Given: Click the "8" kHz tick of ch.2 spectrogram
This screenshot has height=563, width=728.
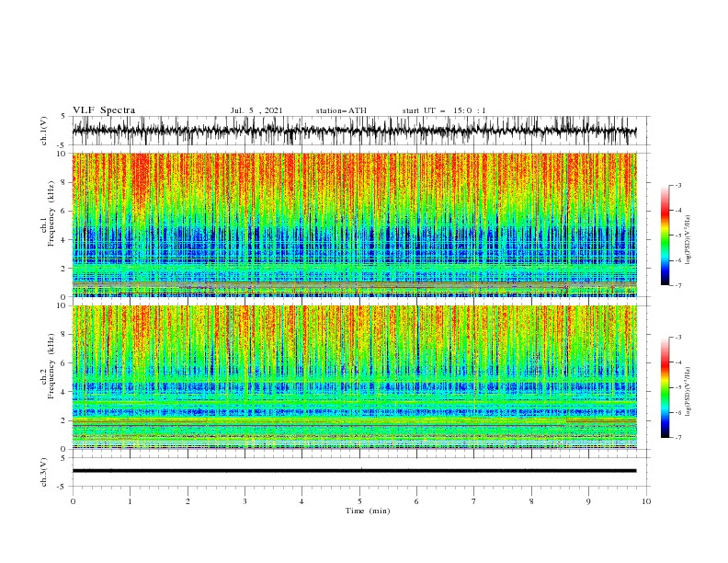Looking at the screenshot, I should (x=64, y=335).
